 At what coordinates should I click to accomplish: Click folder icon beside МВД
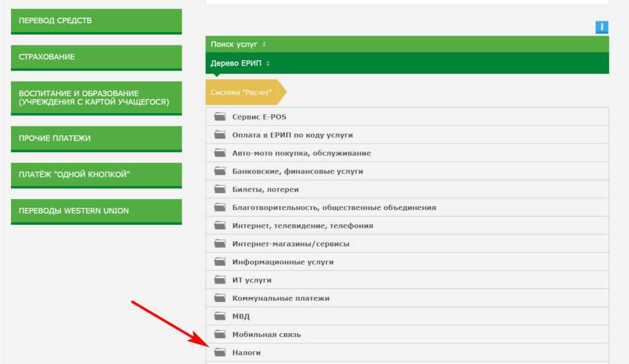(220, 317)
